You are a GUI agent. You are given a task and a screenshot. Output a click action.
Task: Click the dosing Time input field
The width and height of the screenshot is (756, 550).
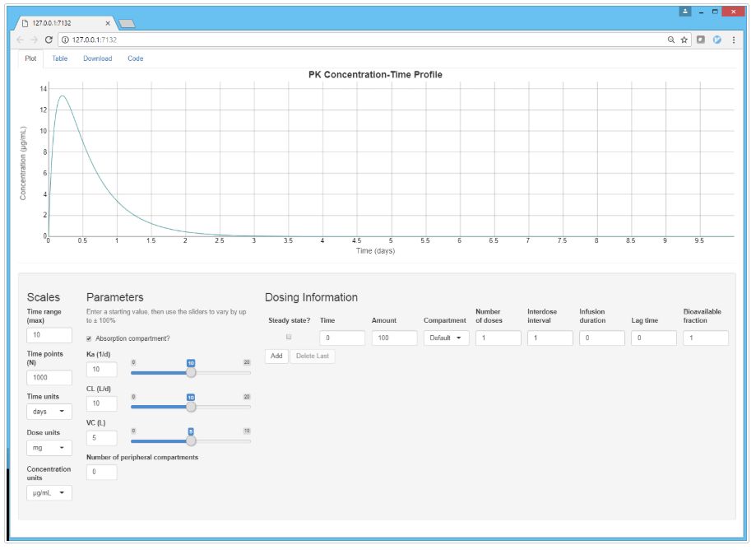(342, 338)
